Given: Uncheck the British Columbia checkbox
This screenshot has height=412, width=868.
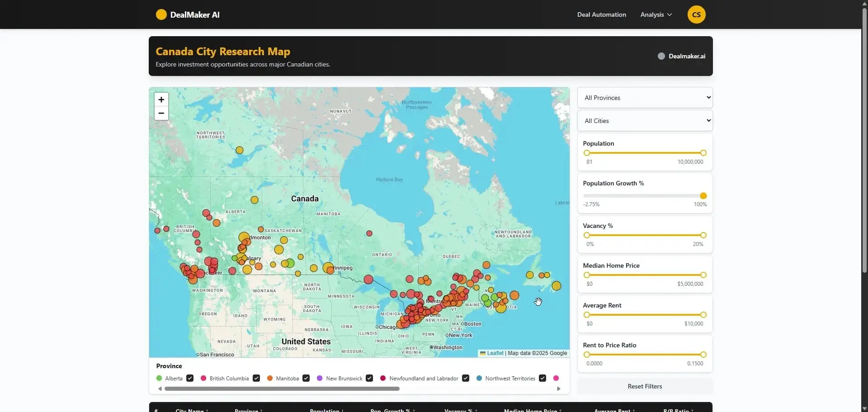Looking at the screenshot, I should tap(256, 378).
